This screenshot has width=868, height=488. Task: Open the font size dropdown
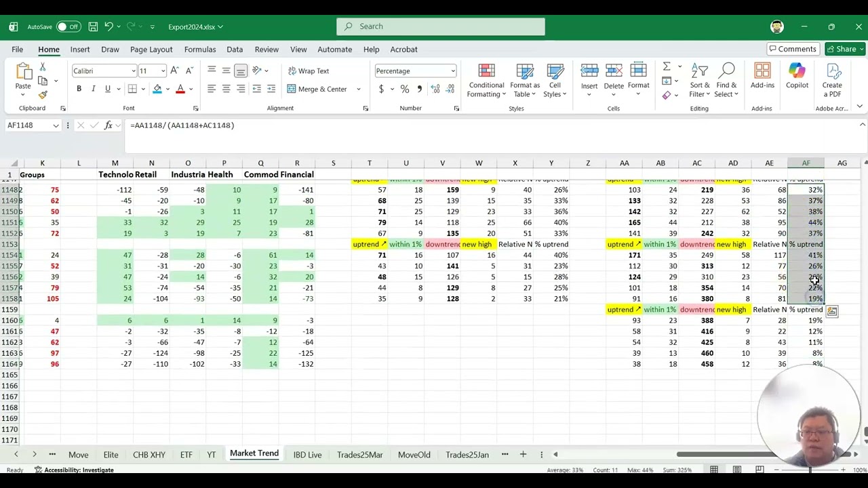pos(163,71)
